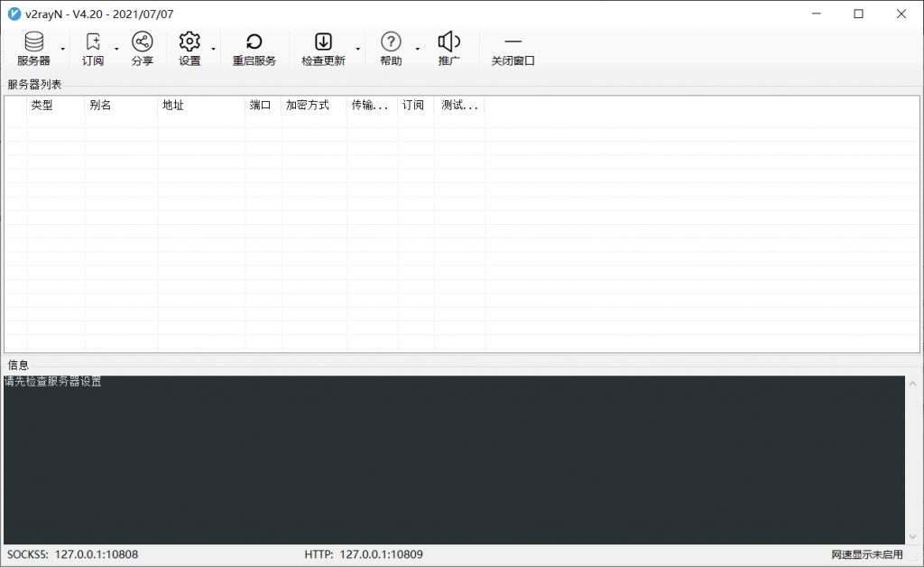Image resolution: width=924 pixels, height=567 pixels.
Task: Expand the 订阅 dropdown arrow
Action: click(116, 49)
